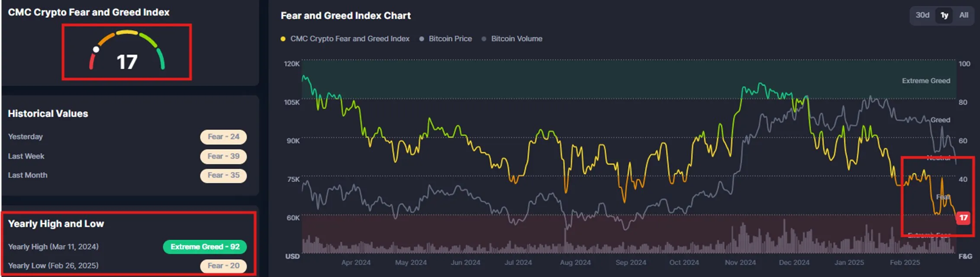Click the yellow legend dot for Fear and Greed
The image size is (980, 277).
283,39
